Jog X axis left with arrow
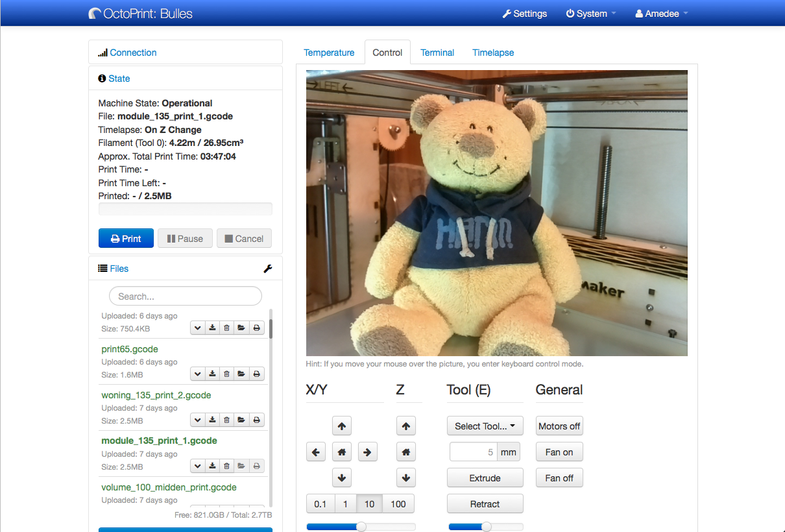This screenshot has width=785, height=532. point(316,452)
